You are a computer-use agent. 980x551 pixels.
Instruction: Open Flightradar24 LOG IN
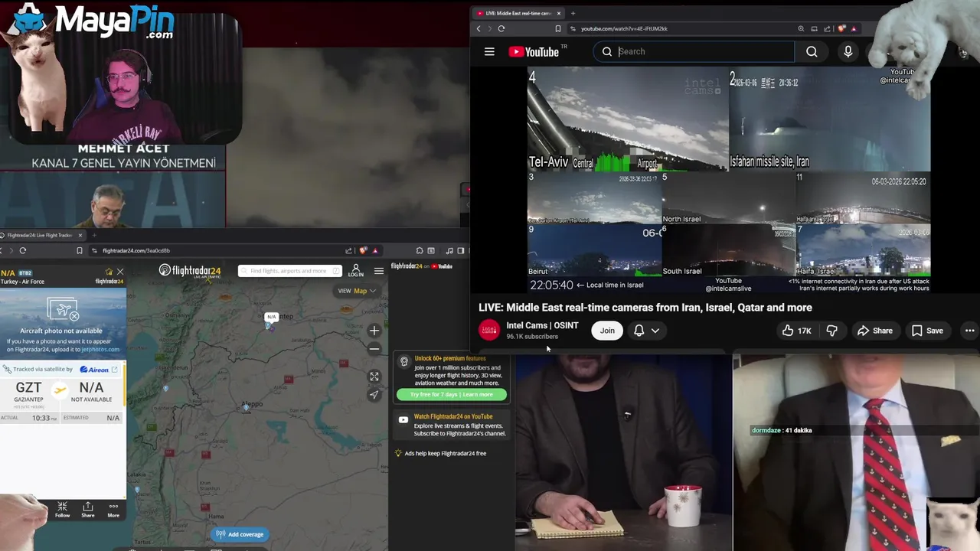[x=356, y=271]
